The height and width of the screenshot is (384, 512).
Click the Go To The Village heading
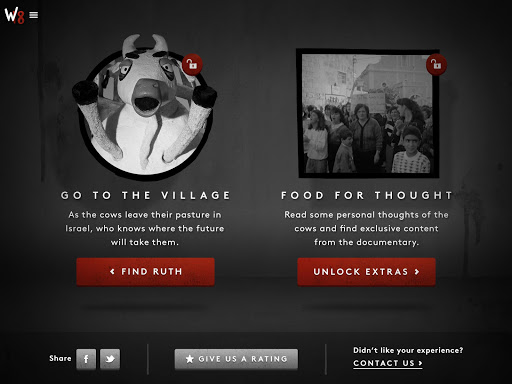tap(146, 195)
